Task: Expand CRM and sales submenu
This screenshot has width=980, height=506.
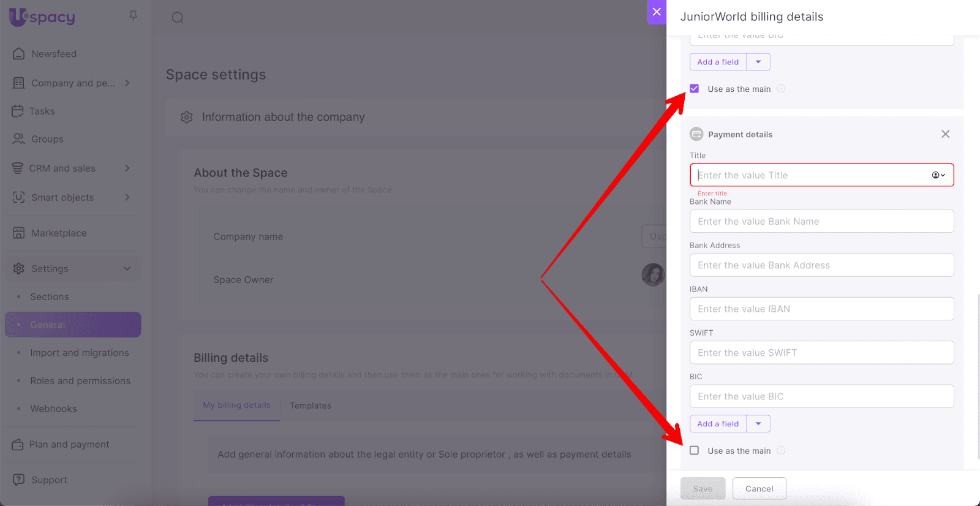Action: (x=127, y=168)
